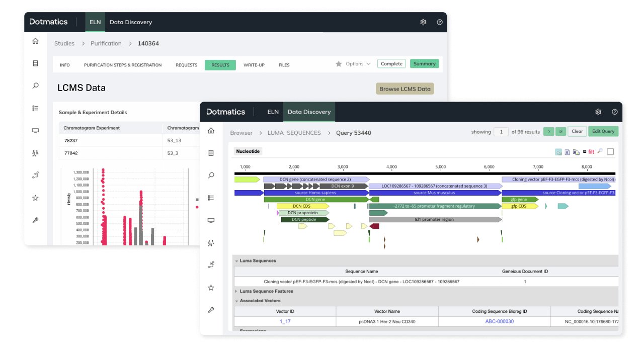644x352 pixels.
Task: Collapse the Luma Sequences section
Action: [x=236, y=261]
